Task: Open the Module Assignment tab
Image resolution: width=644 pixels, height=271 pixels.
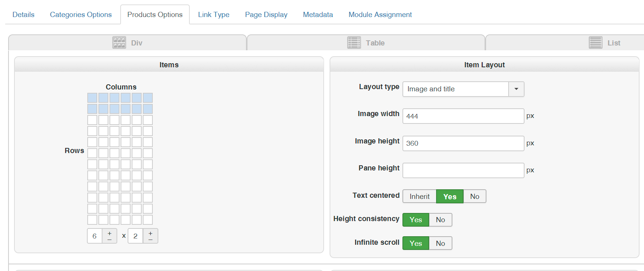Action: tap(380, 14)
